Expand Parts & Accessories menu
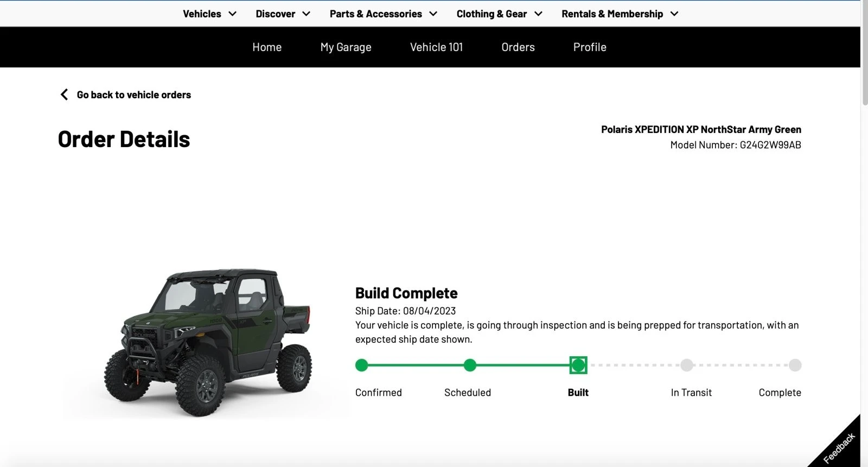The width and height of the screenshot is (868, 467). [383, 14]
